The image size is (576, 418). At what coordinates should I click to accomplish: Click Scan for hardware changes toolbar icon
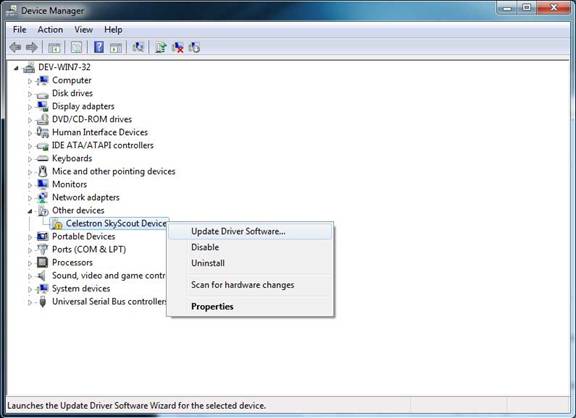138,47
